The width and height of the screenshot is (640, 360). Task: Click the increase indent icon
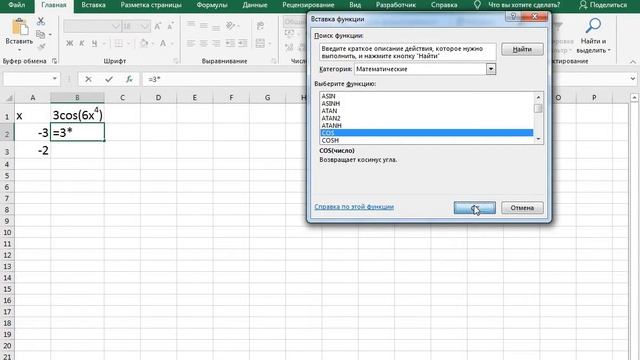[x=243, y=43]
